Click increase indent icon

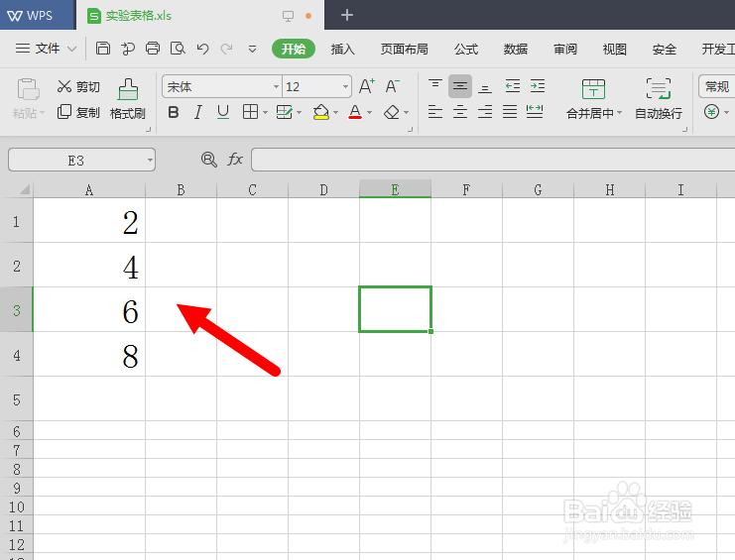click(538, 85)
